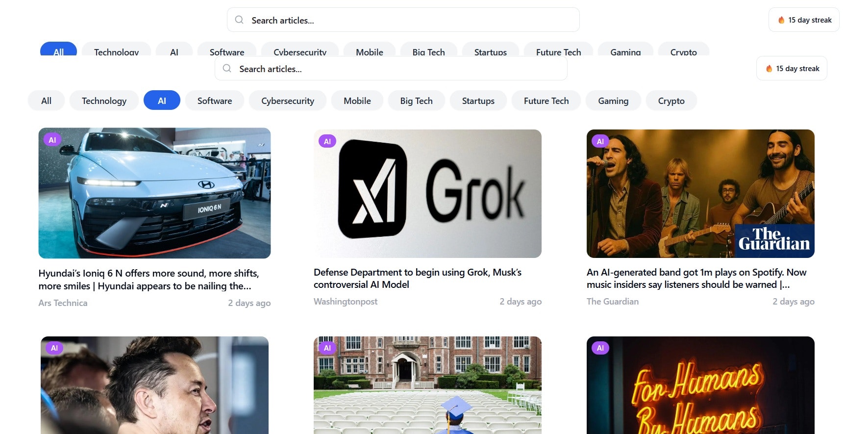Focus the upper Search articles field
Screen dimensions: 868x434
tap(403, 20)
